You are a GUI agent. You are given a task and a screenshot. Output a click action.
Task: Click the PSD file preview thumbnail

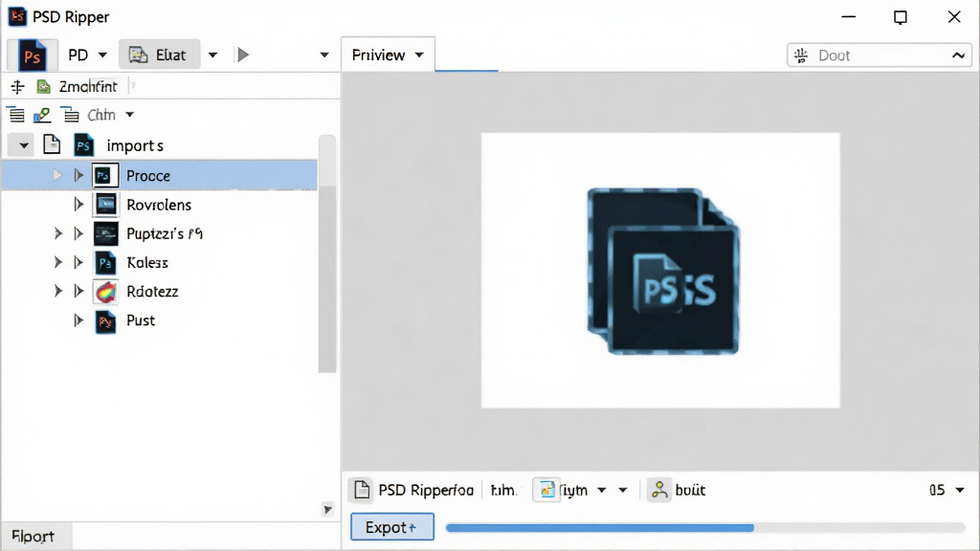tap(662, 271)
